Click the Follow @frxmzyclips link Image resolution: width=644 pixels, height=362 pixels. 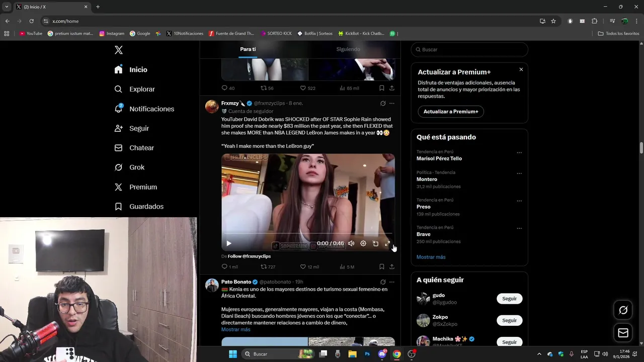[x=249, y=256]
